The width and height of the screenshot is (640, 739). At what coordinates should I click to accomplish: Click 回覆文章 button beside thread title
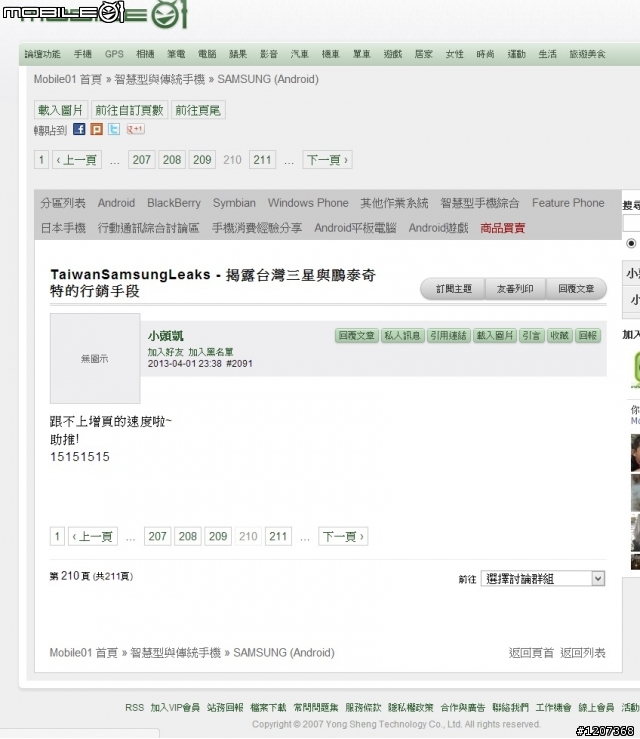click(x=576, y=289)
